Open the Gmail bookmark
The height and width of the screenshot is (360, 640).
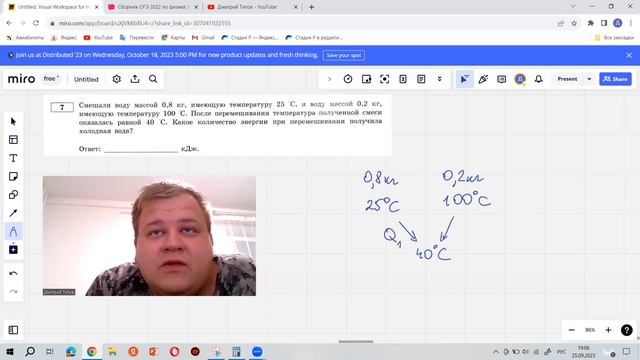(x=203, y=38)
